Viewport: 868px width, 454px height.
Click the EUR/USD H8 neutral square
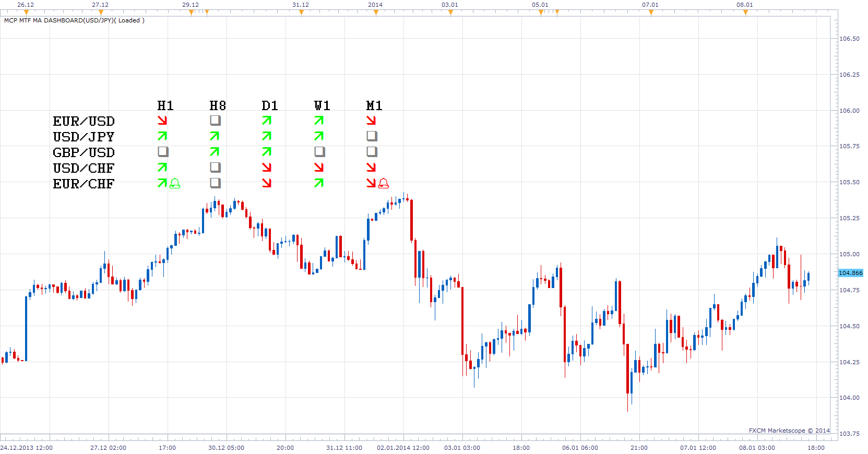click(215, 121)
